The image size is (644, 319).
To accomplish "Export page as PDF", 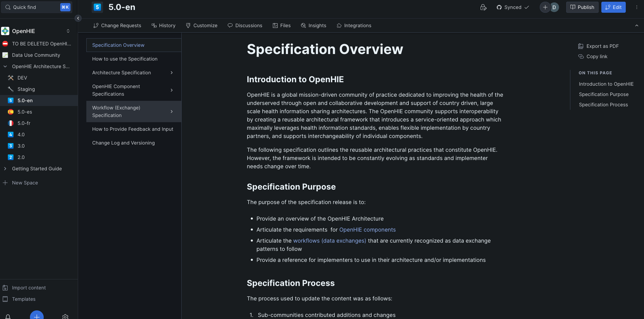I will tap(599, 46).
